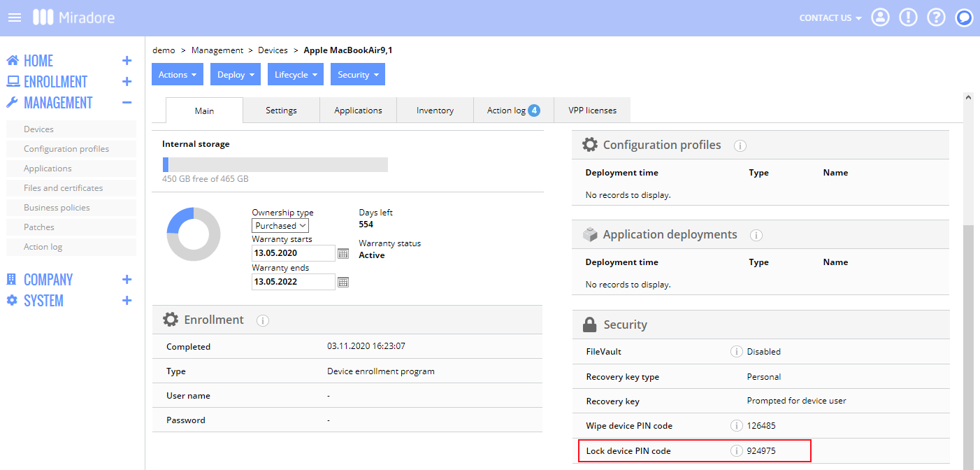Expand the System menu section
This screenshot has height=470, width=980.
pyautogui.click(x=127, y=301)
